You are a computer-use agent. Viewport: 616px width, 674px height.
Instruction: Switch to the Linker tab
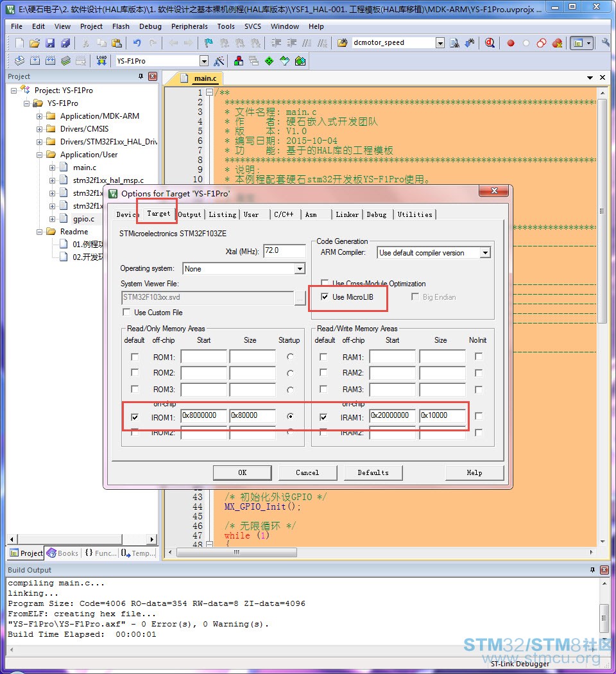[x=347, y=214]
